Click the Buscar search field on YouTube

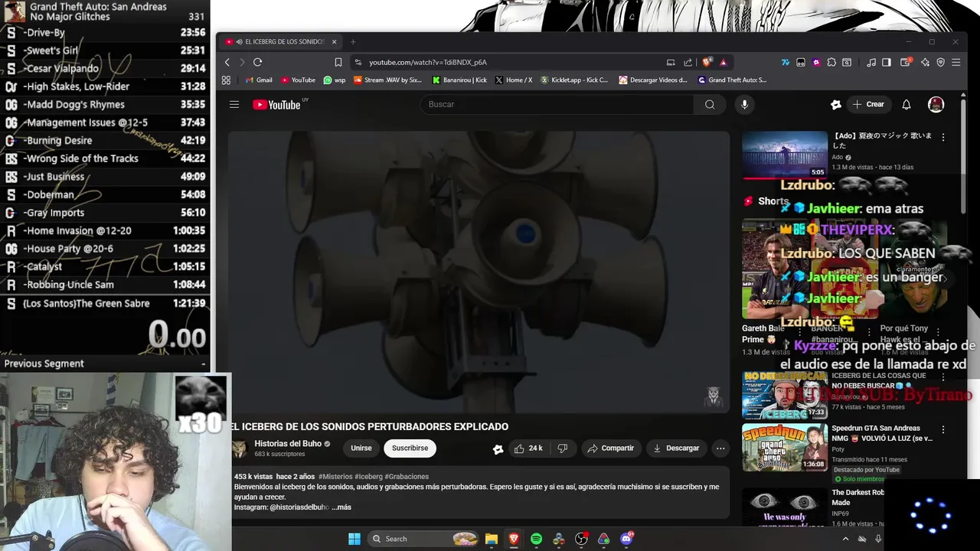tap(557, 104)
